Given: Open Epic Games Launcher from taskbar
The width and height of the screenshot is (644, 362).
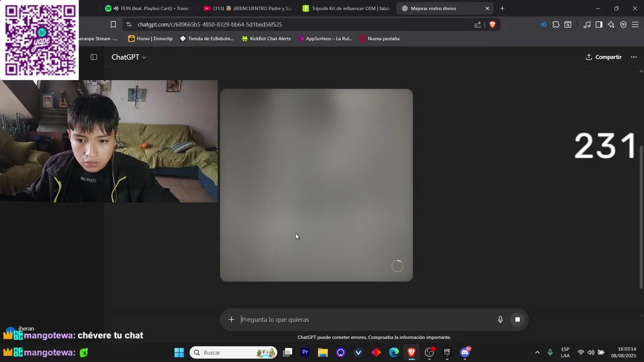Looking at the screenshot, I should pyautogui.click(x=447, y=352).
